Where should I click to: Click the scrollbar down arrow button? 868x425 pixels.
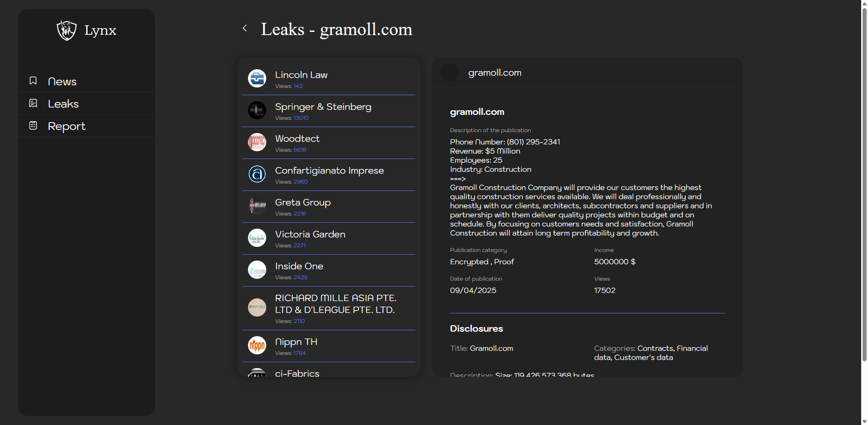[x=864, y=421]
